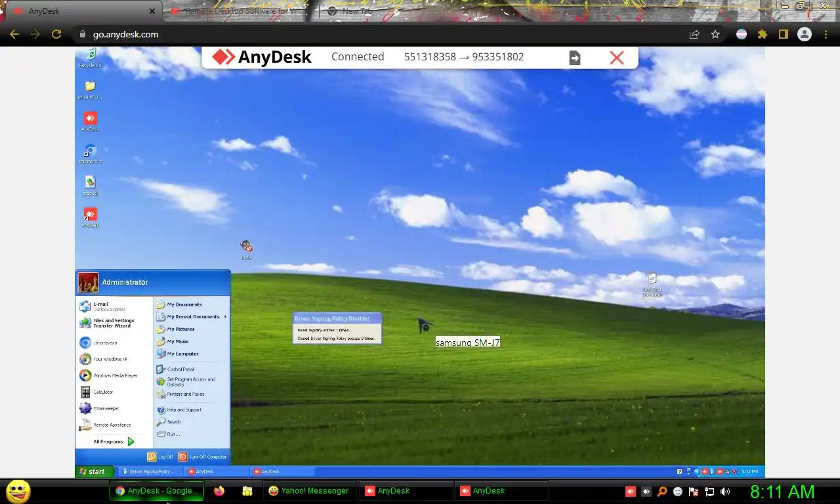Open the text document icon on right side of desktop
The image size is (840, 504).
[652, 285]
